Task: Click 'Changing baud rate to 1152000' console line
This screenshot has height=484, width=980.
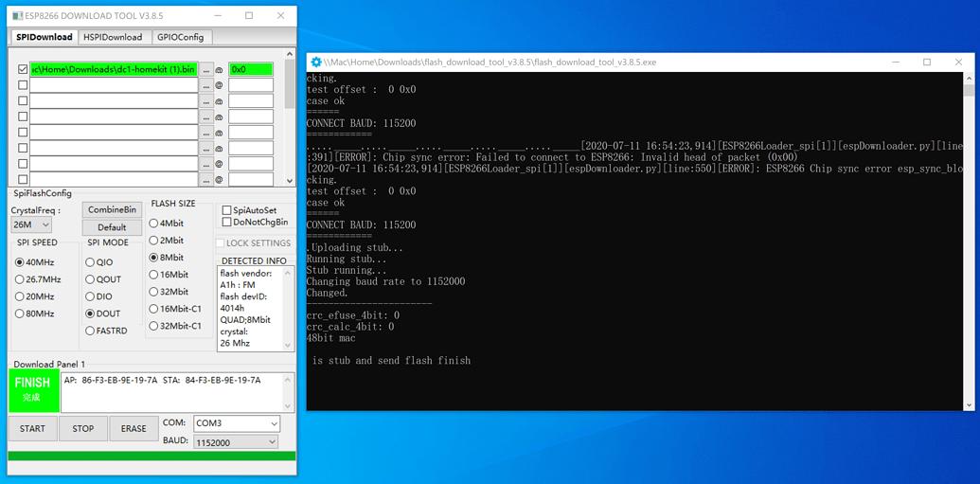Action: [x=385, y=281]
